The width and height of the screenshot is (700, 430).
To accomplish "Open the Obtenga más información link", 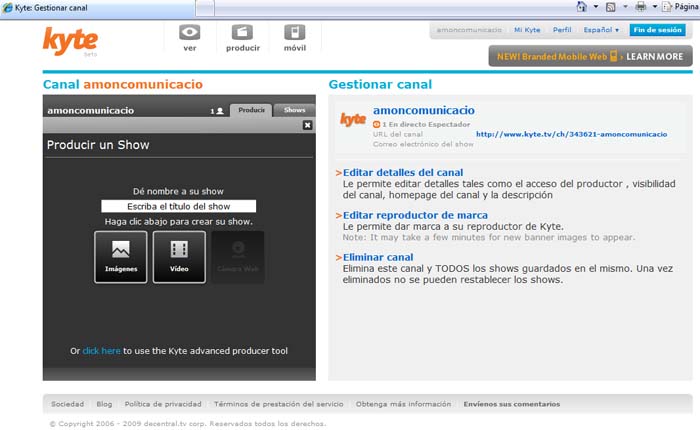I will pyautogui.click(x=403, y=404).
